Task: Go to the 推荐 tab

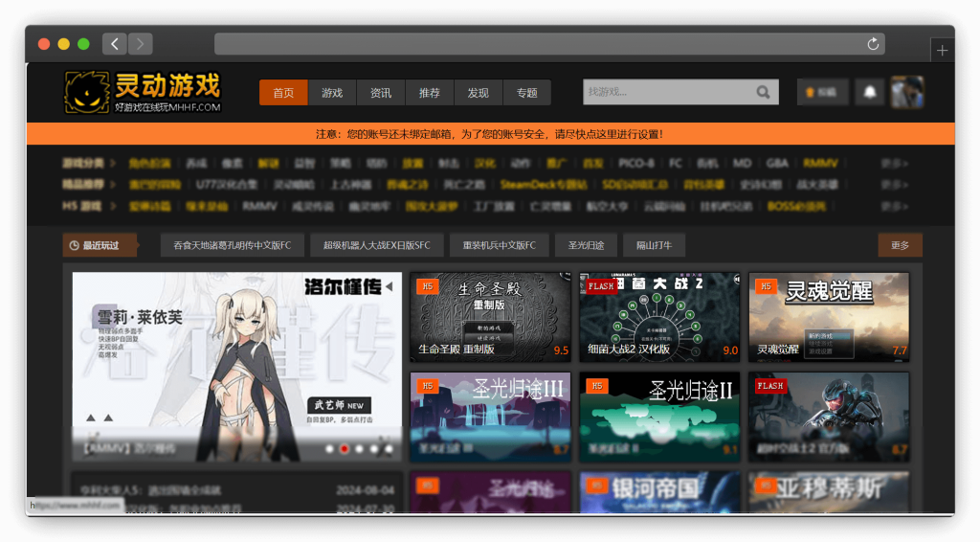Action: (430, 93)
